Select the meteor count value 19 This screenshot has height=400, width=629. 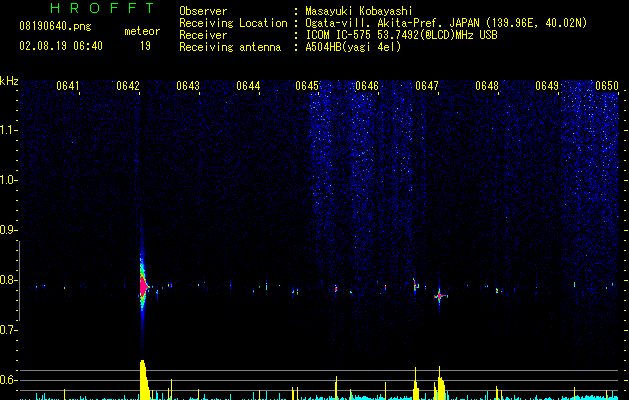click(145, 46)
